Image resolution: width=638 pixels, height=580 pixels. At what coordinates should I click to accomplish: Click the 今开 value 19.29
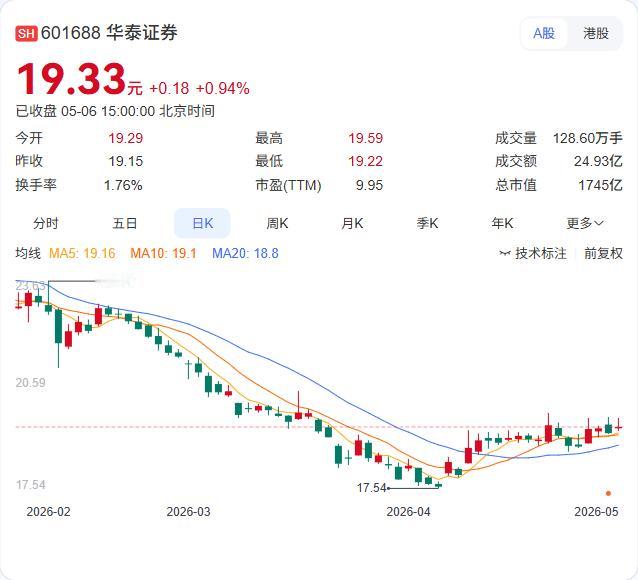pos(125,138)
